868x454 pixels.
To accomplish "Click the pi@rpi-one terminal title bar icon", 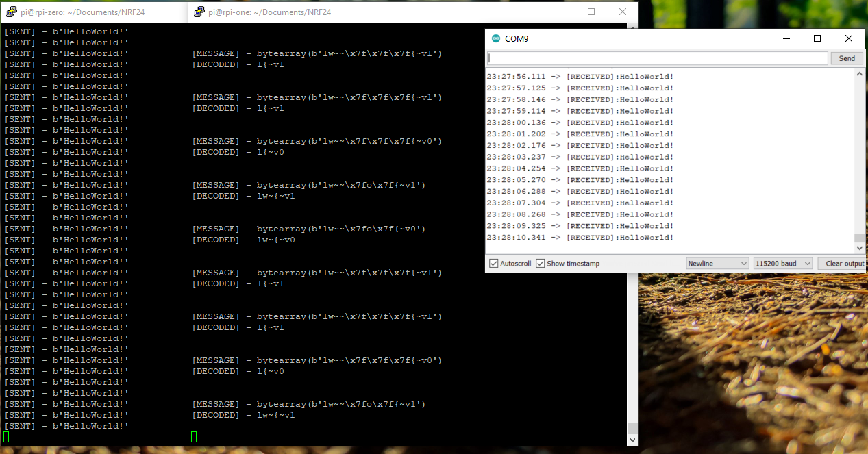I will coord(199,12).
